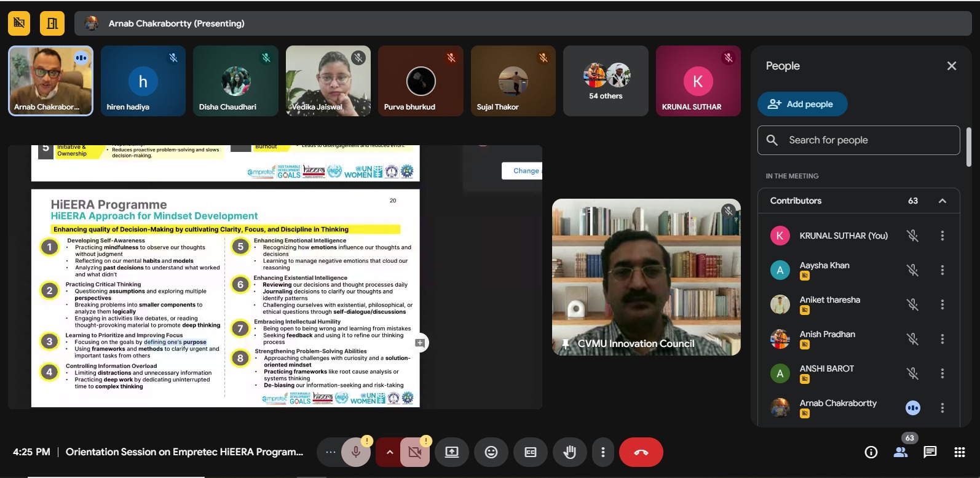Toggle closed captions

(x=531, y=453)
